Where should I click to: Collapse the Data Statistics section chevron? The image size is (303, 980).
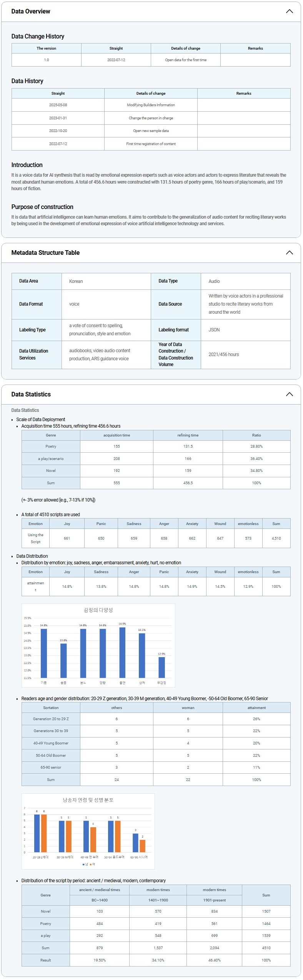[289, 394]
